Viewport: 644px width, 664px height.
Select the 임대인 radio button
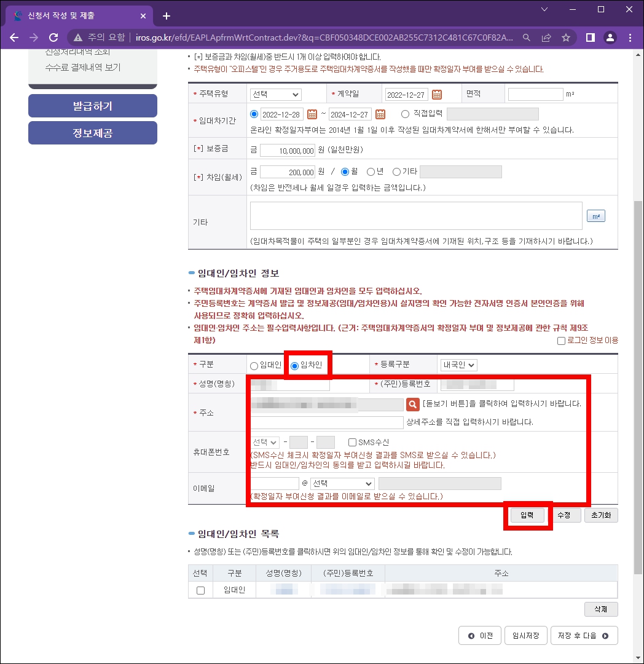253,364
